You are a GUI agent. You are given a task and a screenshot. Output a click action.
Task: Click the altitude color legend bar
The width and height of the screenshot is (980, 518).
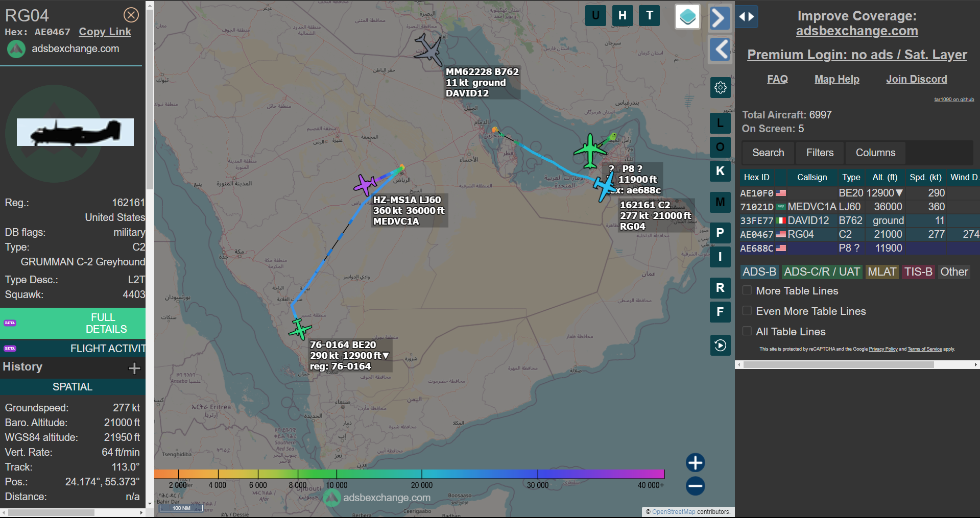pos(409,474)
